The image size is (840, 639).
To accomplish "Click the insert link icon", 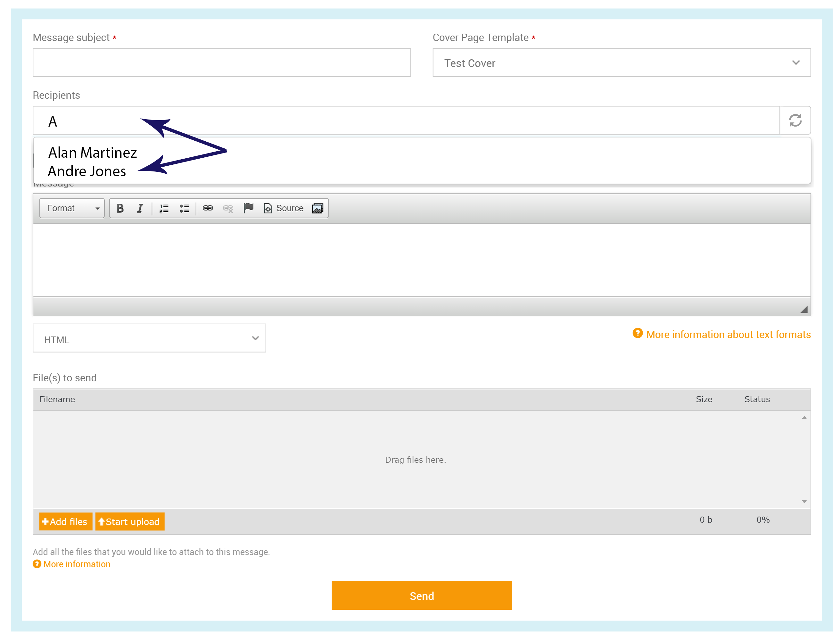I will [x=208, y=208].
